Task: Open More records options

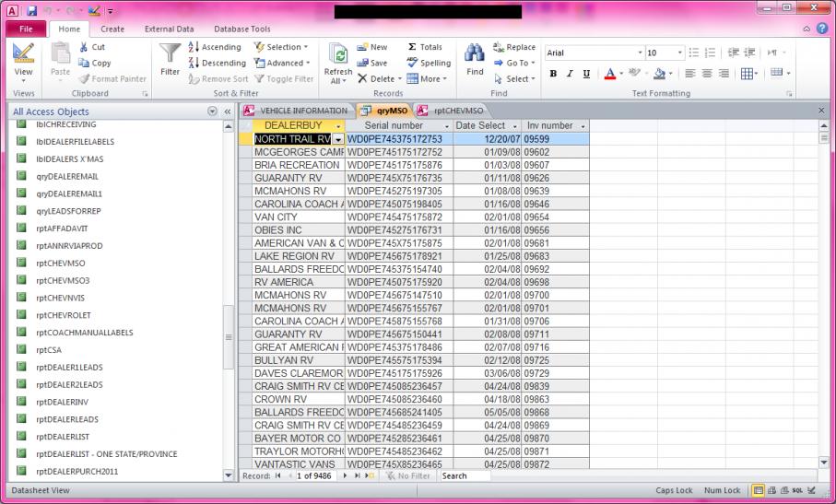Action: click(x=427, y=79)
